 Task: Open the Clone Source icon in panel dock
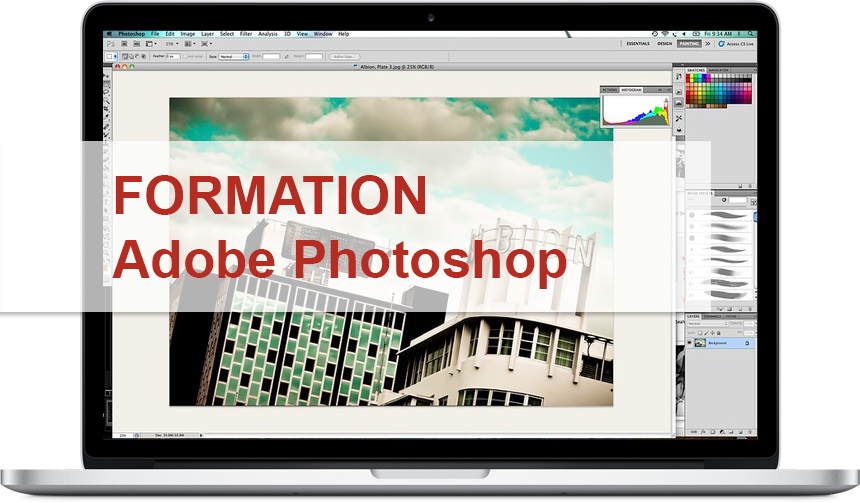[679, 129]
